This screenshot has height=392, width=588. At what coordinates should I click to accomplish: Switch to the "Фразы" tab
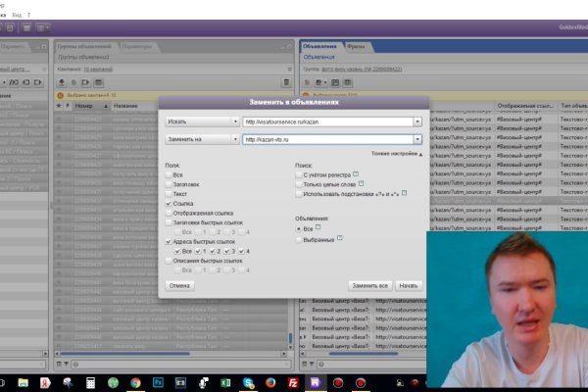tap(355, 46)
